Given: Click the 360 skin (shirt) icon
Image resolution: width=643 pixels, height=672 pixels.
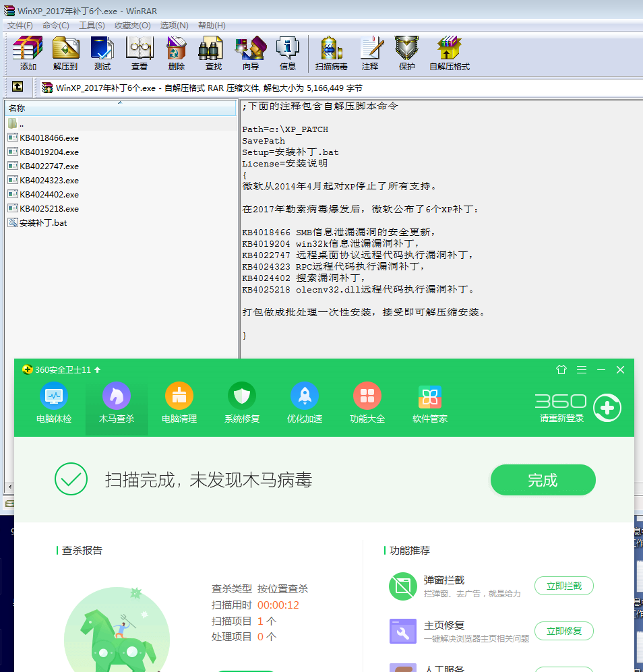Looking at the screenshot, I should pos(561,369).
